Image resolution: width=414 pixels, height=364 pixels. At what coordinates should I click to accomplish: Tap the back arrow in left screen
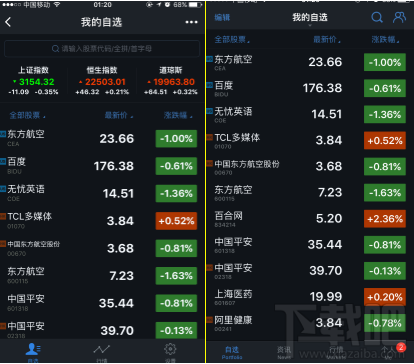tap(8, 22)
